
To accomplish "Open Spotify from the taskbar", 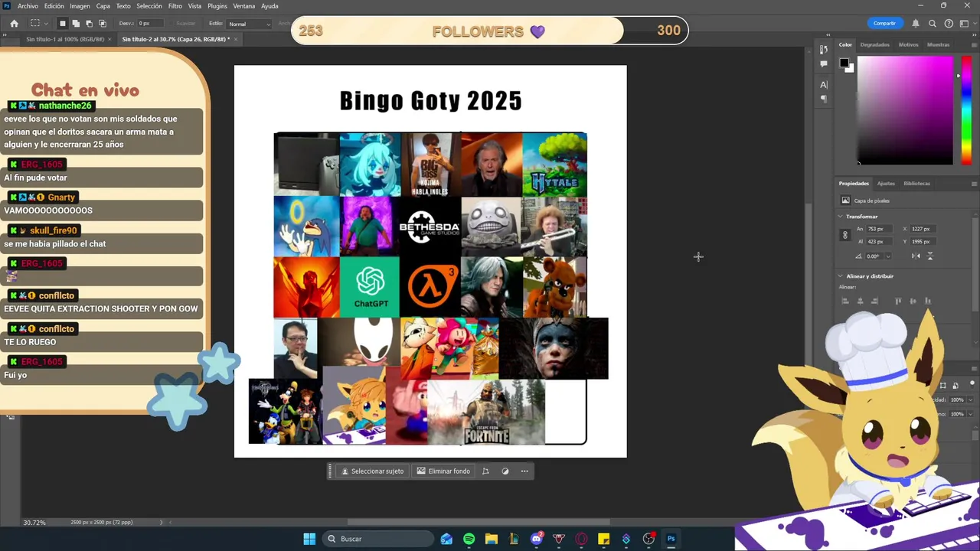I will pos(469,539).
